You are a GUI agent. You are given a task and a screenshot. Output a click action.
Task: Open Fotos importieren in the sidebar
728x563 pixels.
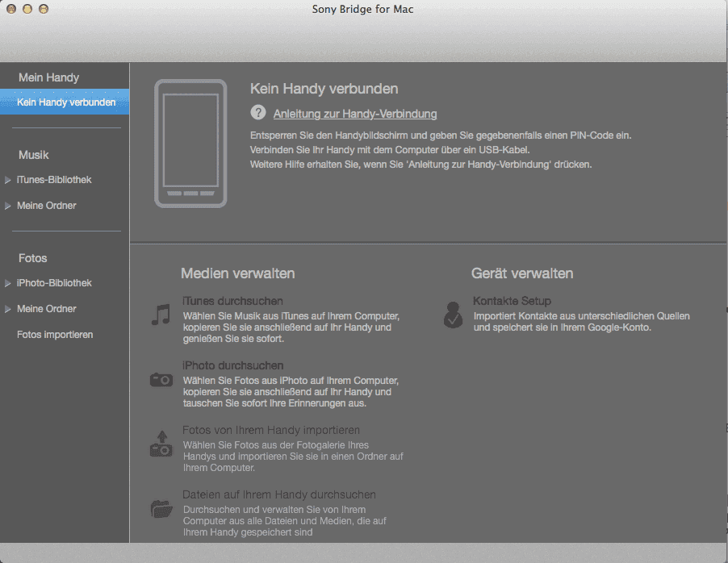[55, 334]
